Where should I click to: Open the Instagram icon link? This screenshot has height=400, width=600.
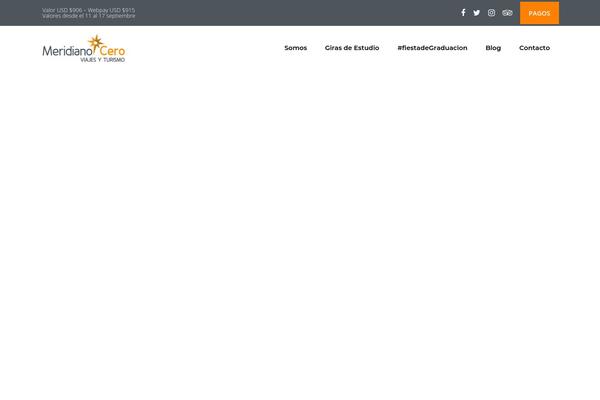tap(491, 13)
